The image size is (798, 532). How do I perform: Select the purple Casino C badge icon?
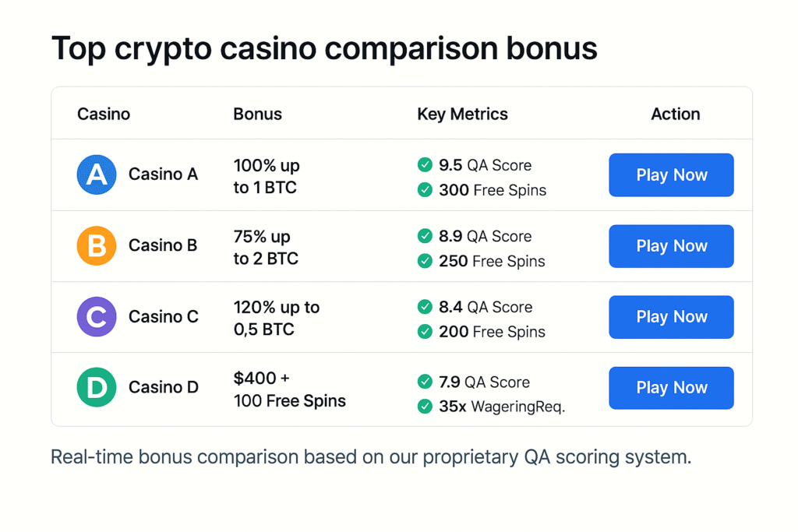point(96,316)
